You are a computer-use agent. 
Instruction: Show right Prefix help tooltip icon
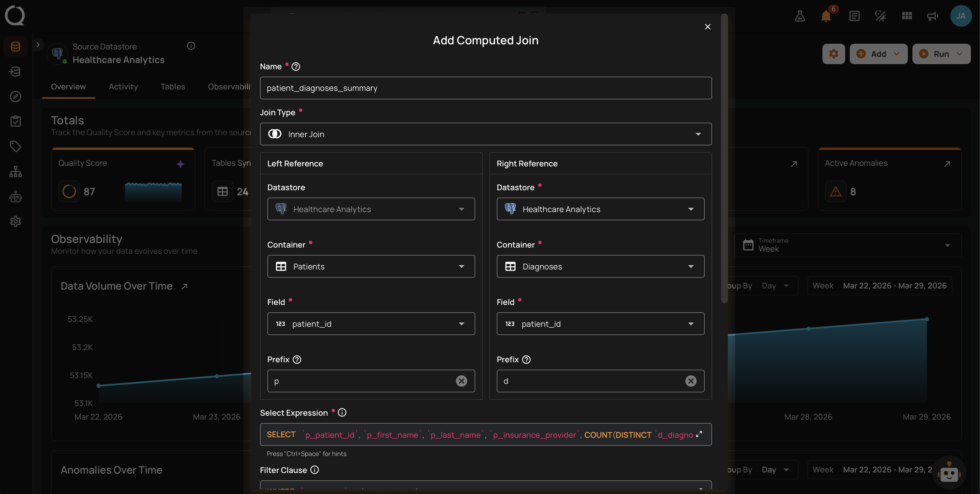[x=526, y=360]
